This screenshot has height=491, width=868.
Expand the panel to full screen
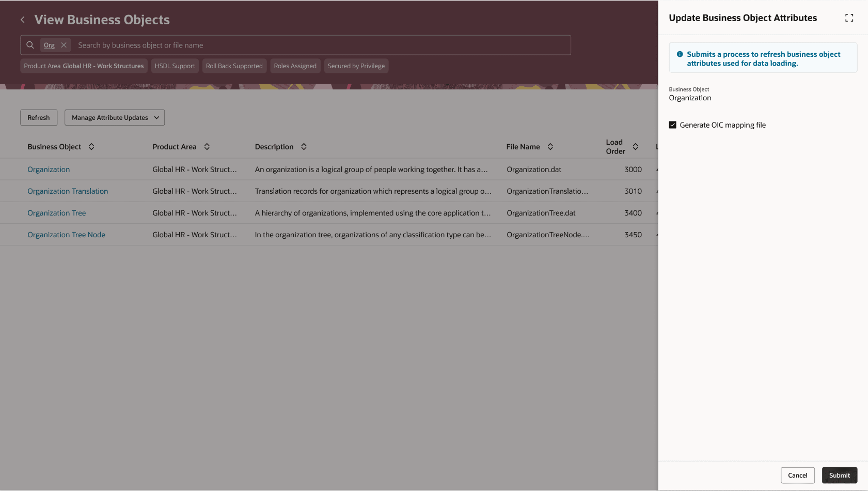coord(849,18)
